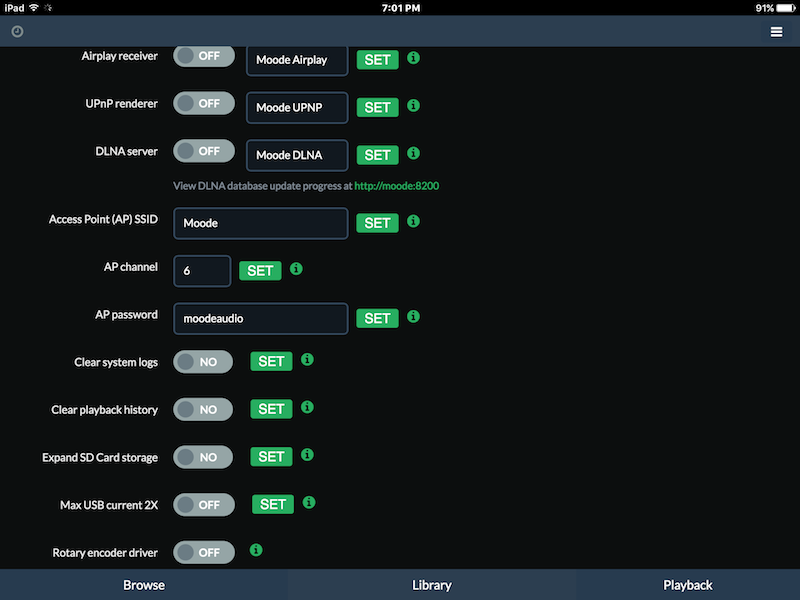800x600 pixels.
Task: Show info for DLNA server
Action: click(413, 153)
